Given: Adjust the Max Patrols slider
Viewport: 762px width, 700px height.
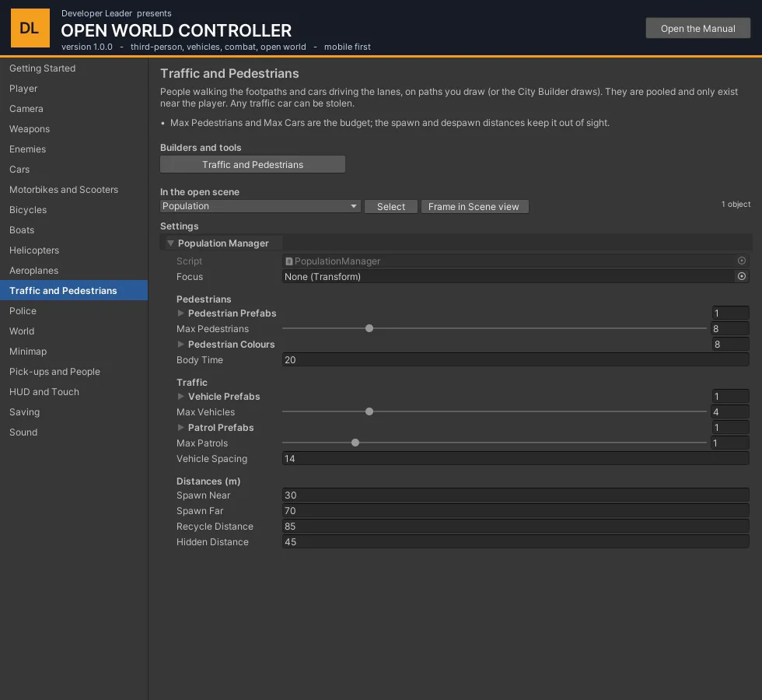Looking at the screenshot, I should click(355, 443).
